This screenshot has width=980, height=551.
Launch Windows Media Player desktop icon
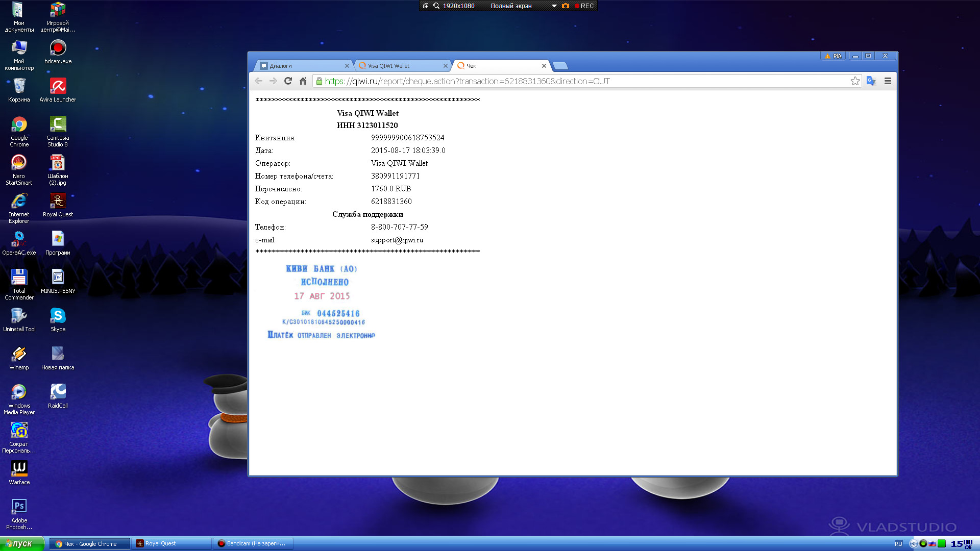[x=19, y=399]
